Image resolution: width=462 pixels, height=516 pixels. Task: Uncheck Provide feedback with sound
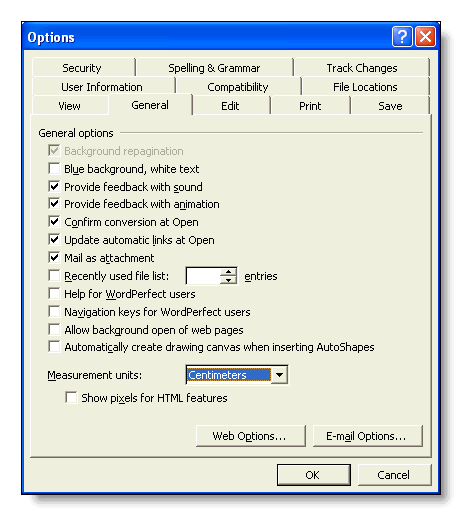[x=54, y=186]
